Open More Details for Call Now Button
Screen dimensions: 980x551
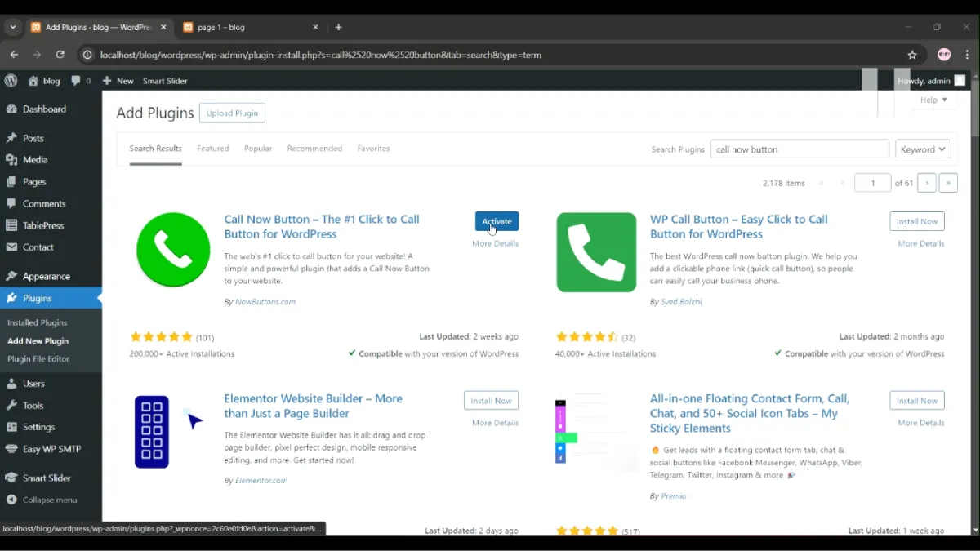click(495, 243)
